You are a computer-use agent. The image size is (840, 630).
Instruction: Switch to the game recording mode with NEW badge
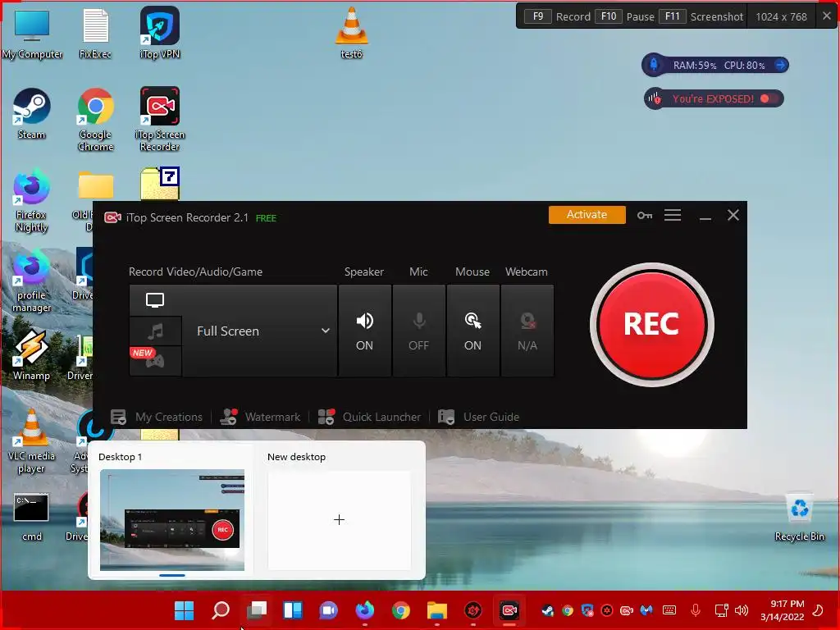click(155, 361)
